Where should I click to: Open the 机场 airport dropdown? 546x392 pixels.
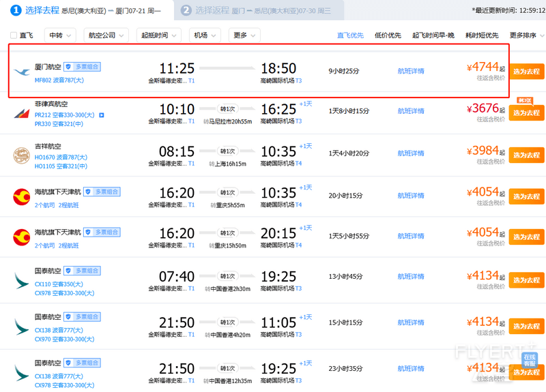click(x=205, y=35)
